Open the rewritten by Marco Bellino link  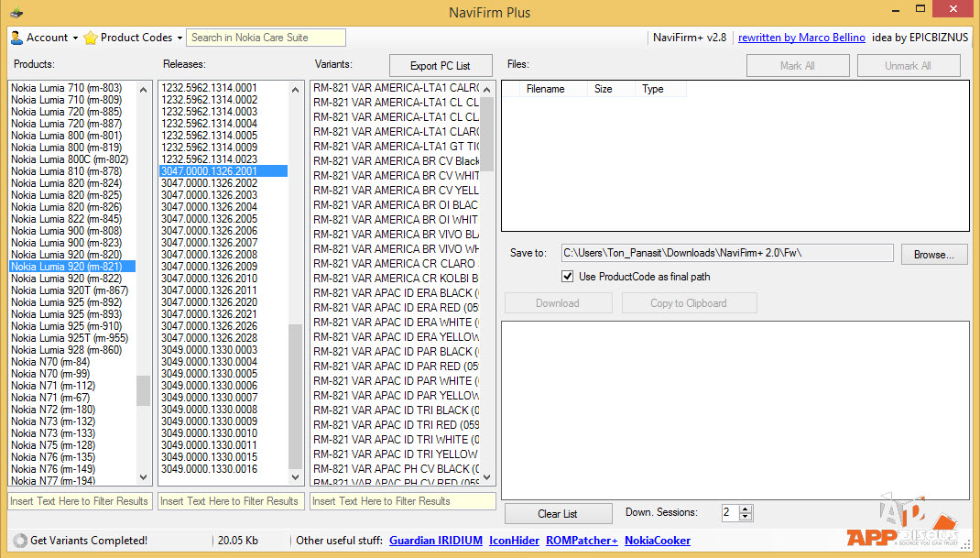[801, 38]
